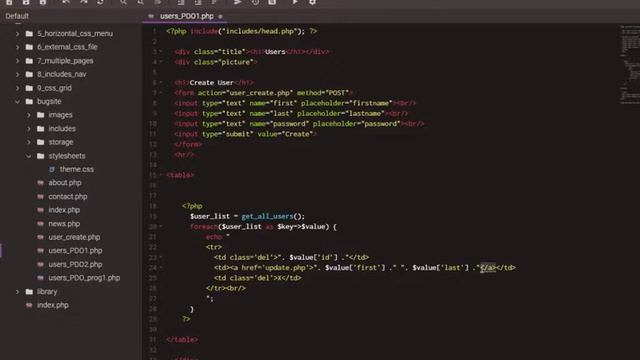
Task: Click the PHP file icon next to contact.php
Action: (40, 196)
